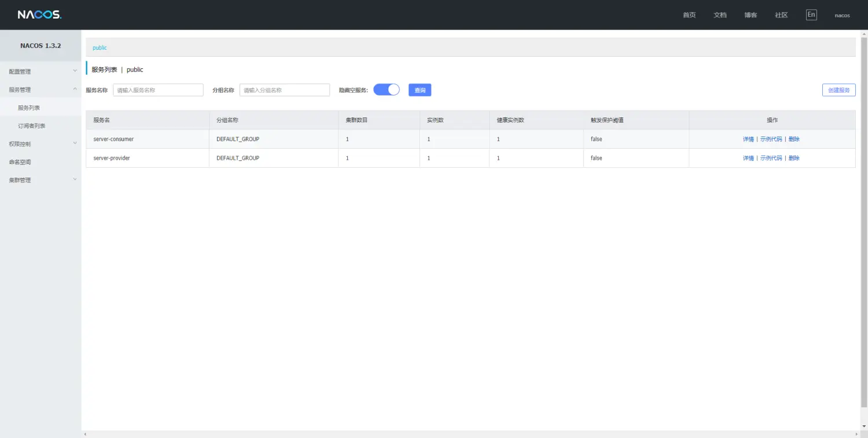Viewport: 868px width, 438px height.
Task: Collapse the 服务管理 menu chevron
Action: (x=75, y=89)
